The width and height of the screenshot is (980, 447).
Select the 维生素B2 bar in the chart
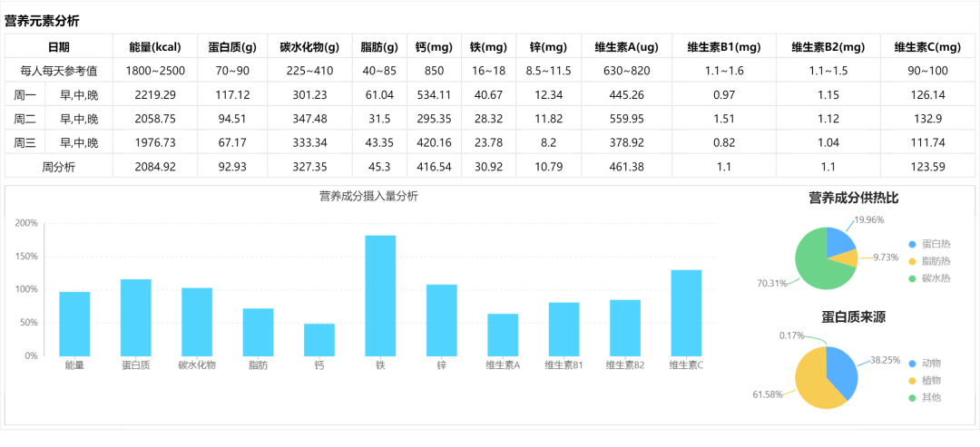coord(625,327)
